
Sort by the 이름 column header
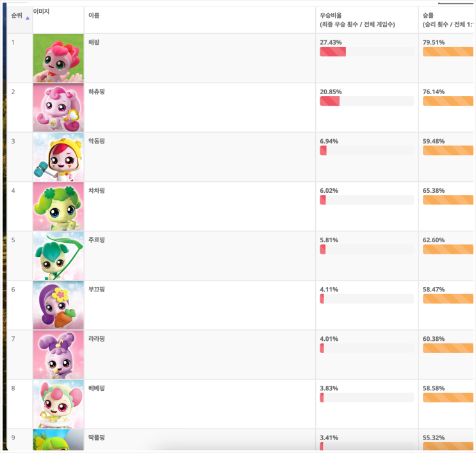(x=94, y=15)
